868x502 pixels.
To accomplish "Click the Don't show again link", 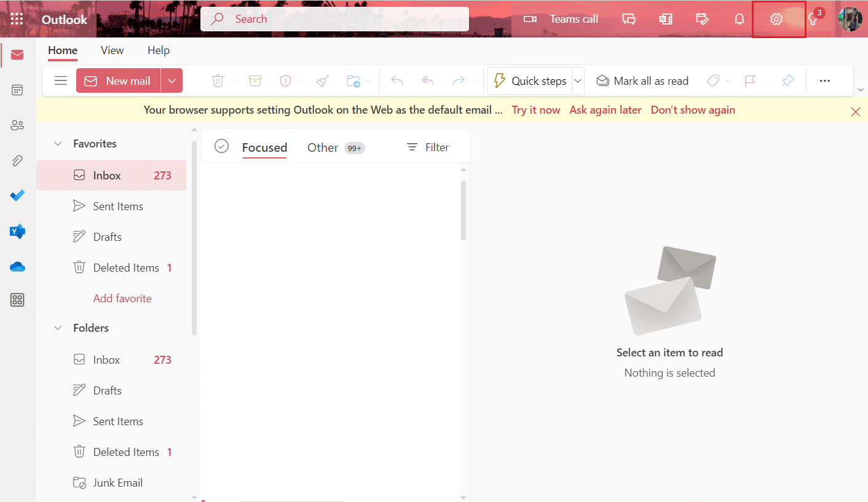I will [x=693, y=110].
